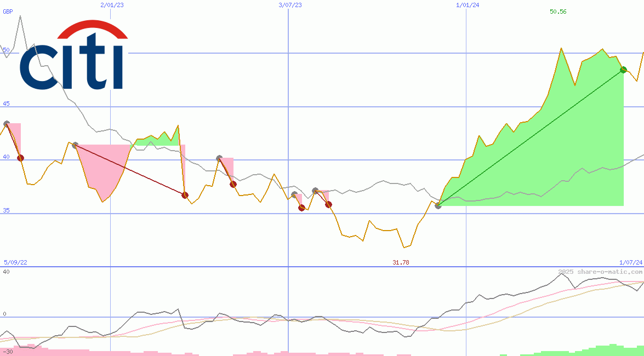644x356 pixels.
Task: Click the red 31.78 low price value
Action: click(x=401, y=262)
